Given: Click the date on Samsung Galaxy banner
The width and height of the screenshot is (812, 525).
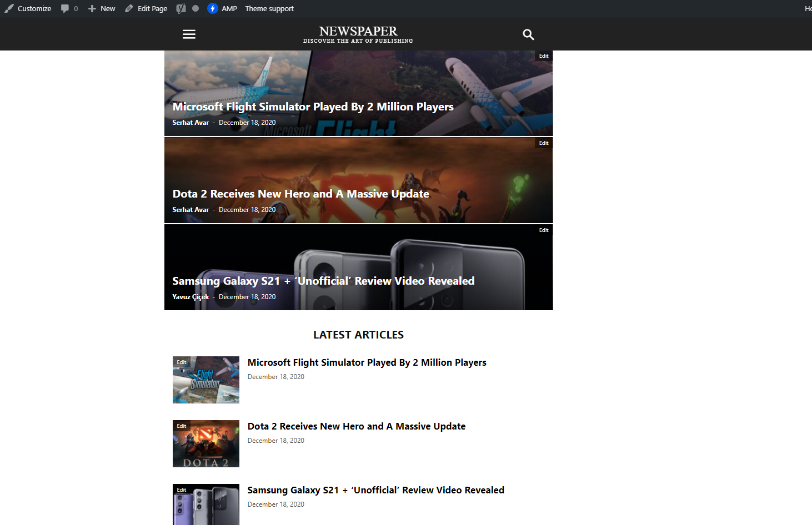Looking at the screenshot, I should click(247, 297).
